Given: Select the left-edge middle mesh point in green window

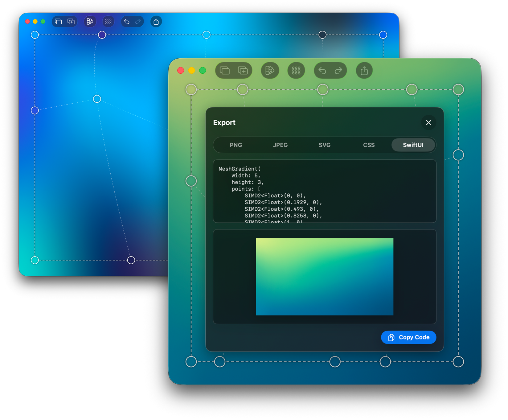Looking at the screenshot, I should [191, 181].
